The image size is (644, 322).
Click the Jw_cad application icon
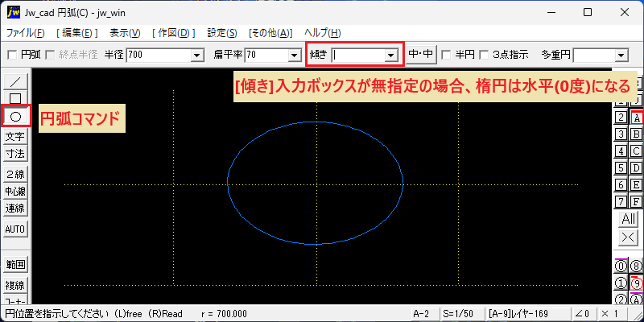click(x=14, y=12)
